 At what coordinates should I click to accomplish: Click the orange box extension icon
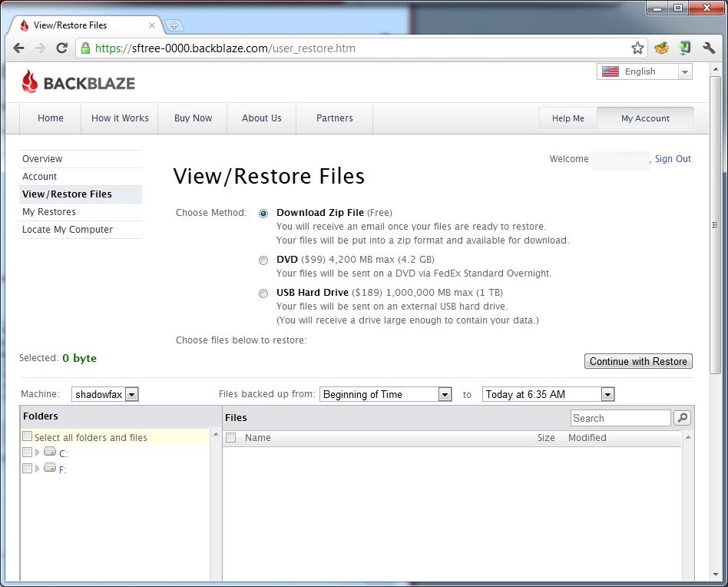click(662, 48)
